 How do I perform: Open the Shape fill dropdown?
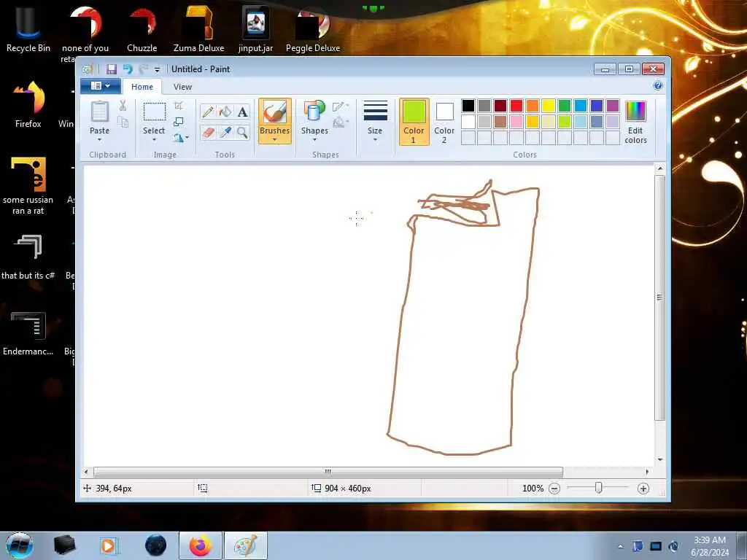pyautogui.click(x=340, y=122)
